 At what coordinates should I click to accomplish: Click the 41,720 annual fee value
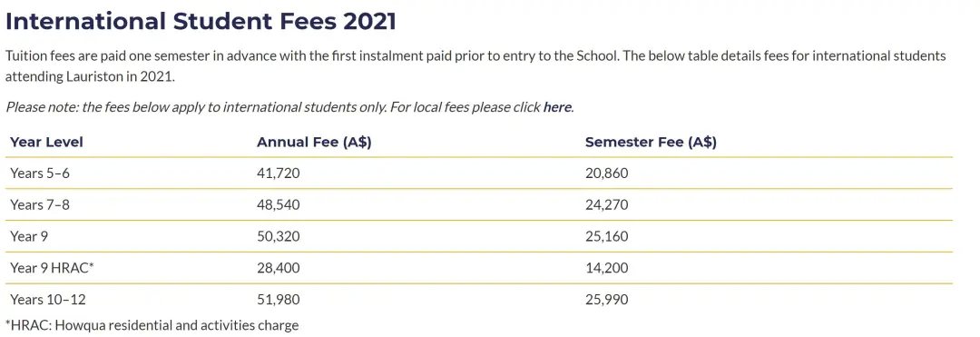pos(279,173)
